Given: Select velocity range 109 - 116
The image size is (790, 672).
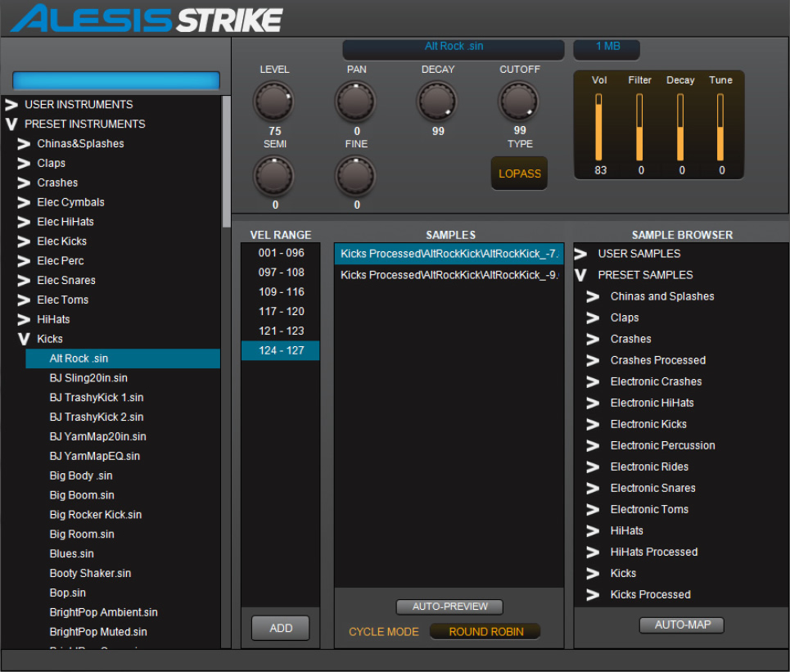Looking at the screenshot, I should click(281, 292).
